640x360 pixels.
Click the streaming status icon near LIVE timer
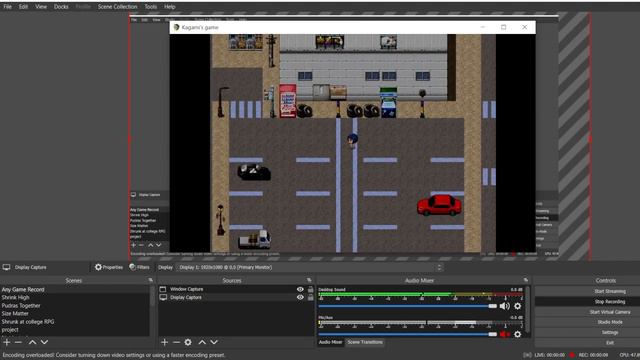[x=527, y=355]
